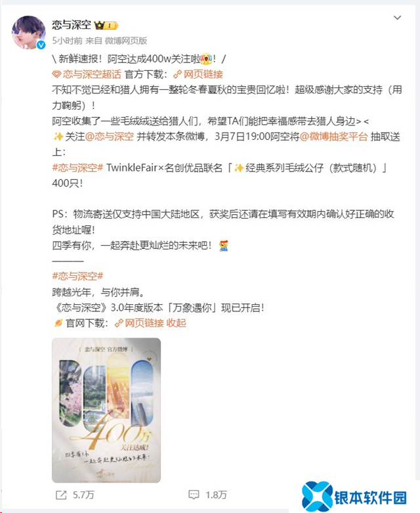Click the comment icon showing 1.8万
Viewport: 420px width, 513px height.
(x=194, y=495)
